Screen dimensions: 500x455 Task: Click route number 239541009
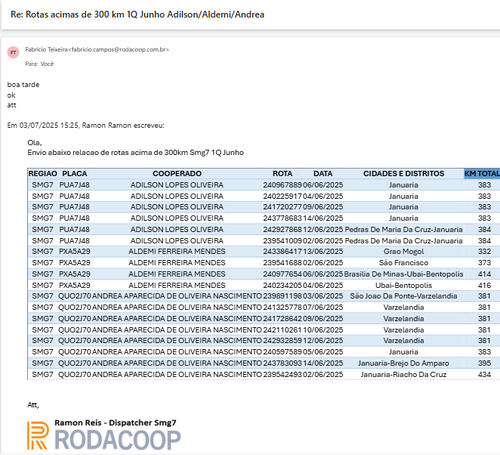point(282,241)
